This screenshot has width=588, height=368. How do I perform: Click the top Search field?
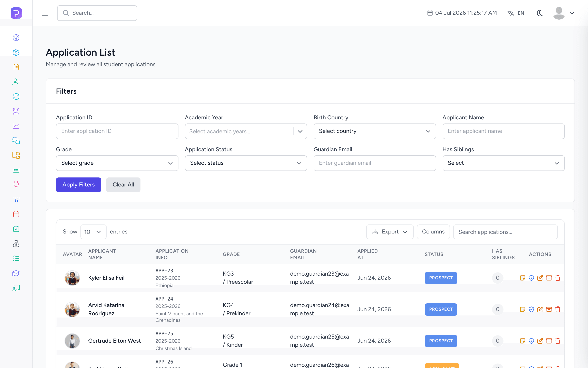point(97,13)
